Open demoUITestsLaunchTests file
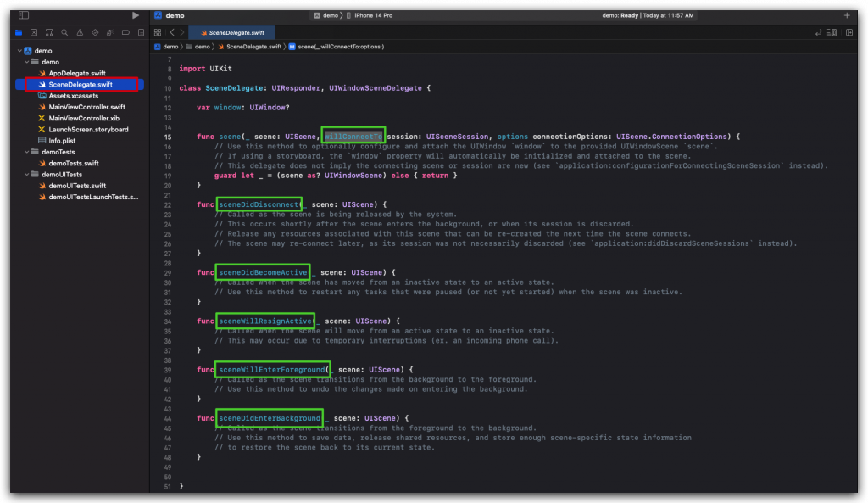This screenshot has height=503, width=868. tap(93, 197)
